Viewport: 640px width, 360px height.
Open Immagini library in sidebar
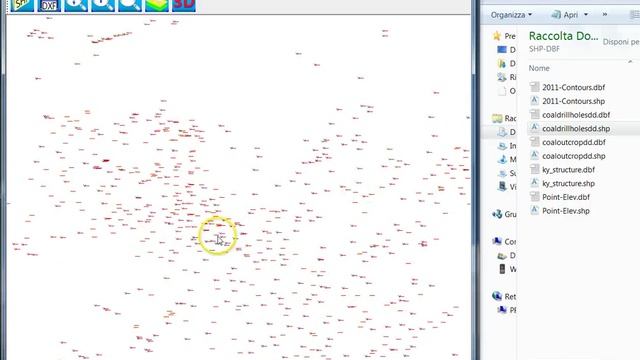(x=507, y=146)
